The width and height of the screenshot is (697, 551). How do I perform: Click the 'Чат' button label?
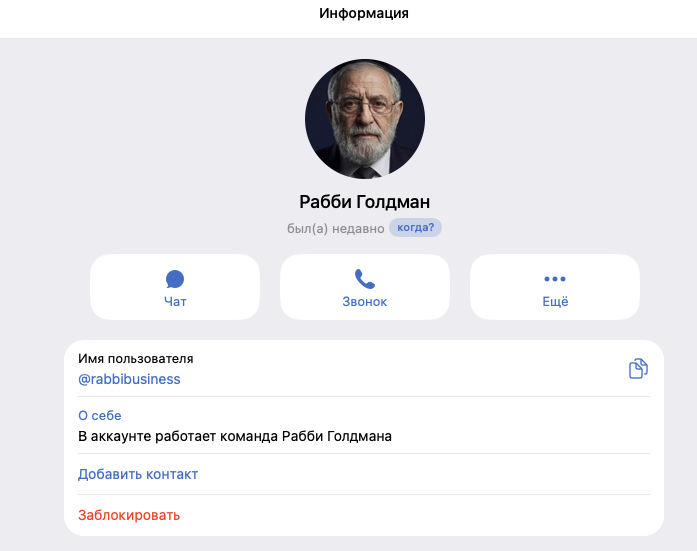tap(175, 302)
